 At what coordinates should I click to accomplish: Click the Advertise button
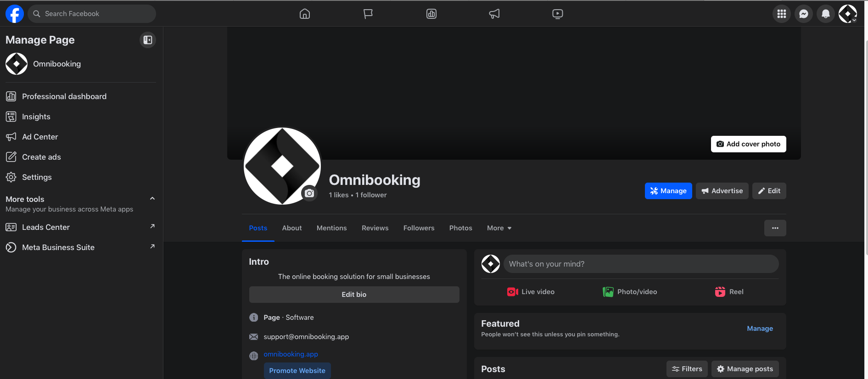pyautogui.click(x=722, y=191)
